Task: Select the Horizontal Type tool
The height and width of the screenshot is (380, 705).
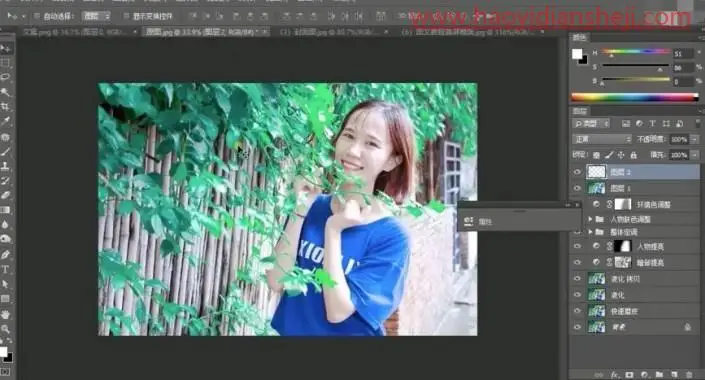Action: [5, 269]
